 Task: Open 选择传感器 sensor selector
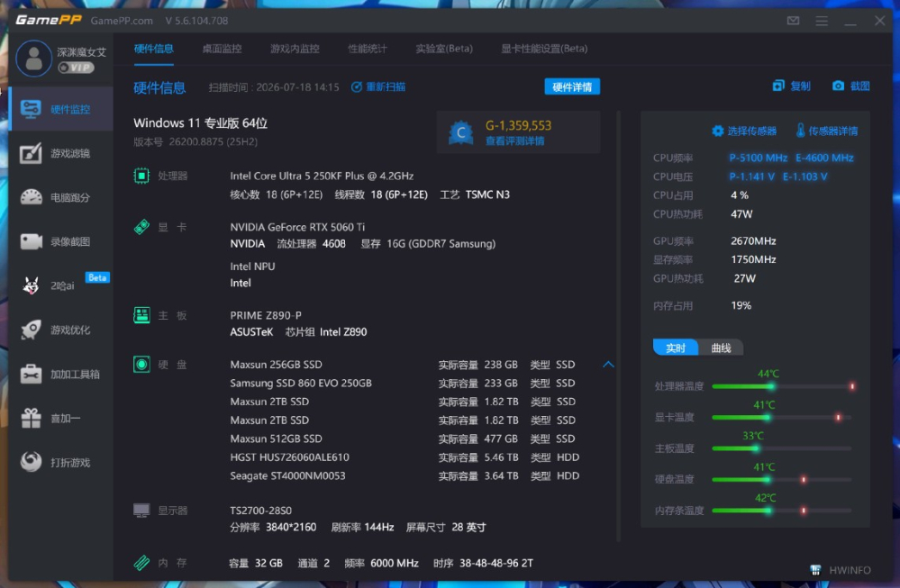click(744, 131)
